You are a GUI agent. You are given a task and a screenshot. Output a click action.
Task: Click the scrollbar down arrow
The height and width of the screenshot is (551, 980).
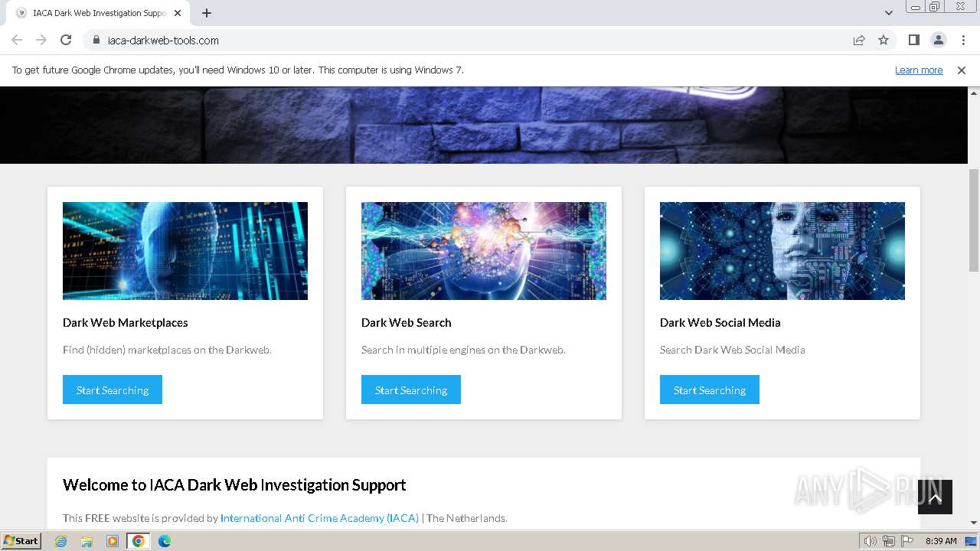coord(974,523)
